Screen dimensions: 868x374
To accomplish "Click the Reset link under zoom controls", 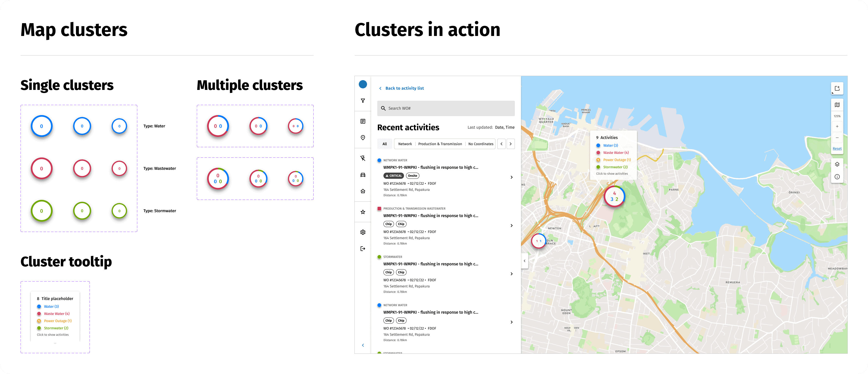I will (x=837, y=149).
